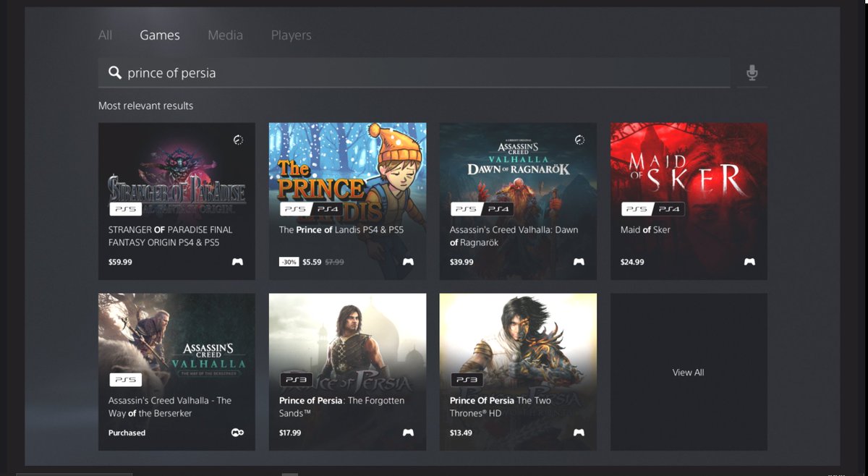The width and height of the screenshot is (868, 476).
Task: Click the $13.49 price
Action: pos(461,433)
